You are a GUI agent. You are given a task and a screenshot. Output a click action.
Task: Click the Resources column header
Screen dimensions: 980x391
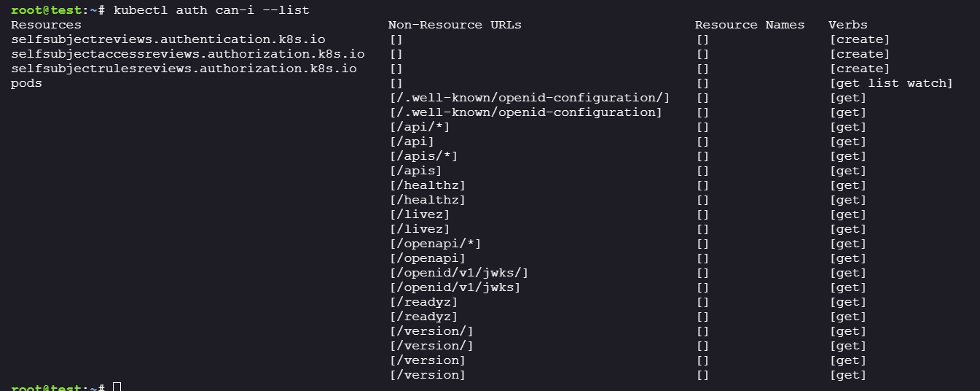click(46, 25)
